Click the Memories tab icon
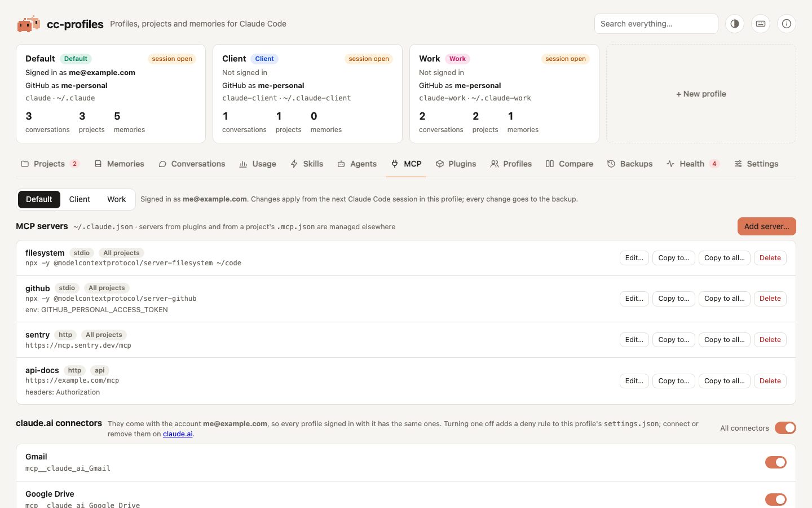The height and width of the screenshot is (508, 812). 98,164
